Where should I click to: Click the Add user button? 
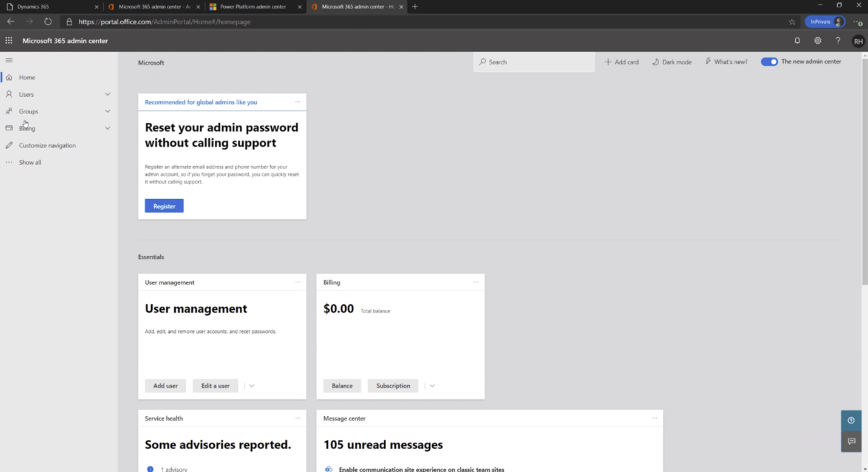(x=165, y=386)
